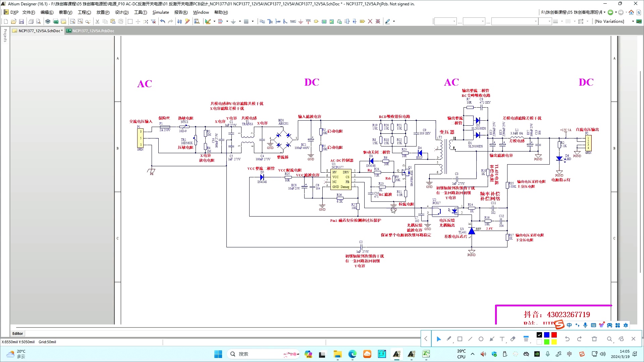644x362 pixels.
Task: Place a VCC power port
Action: pos(308,21)
